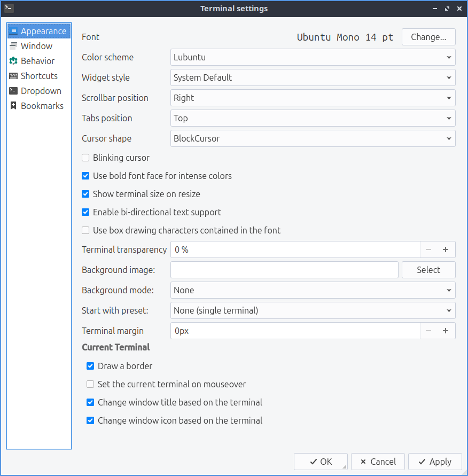Click the Appearance icon in the sidebar
Screen dimensions: 468x476
[13, 31]
